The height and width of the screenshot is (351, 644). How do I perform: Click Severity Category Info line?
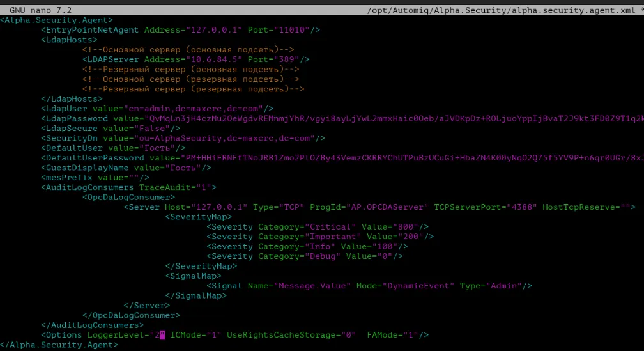point(307,247)
